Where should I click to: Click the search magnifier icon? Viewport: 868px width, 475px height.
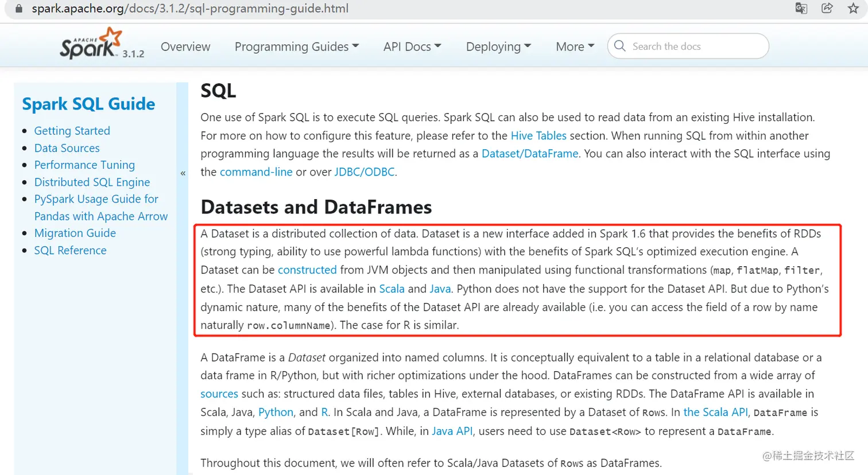619,46
